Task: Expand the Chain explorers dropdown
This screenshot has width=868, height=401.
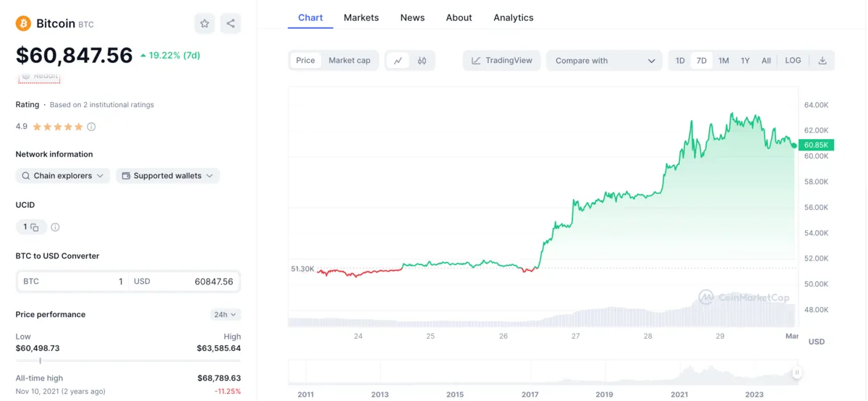Action: [63, 176]
